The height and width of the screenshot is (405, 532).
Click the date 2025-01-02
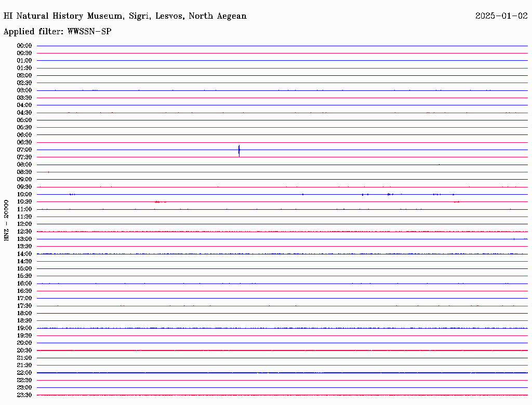tap(501, 16)
